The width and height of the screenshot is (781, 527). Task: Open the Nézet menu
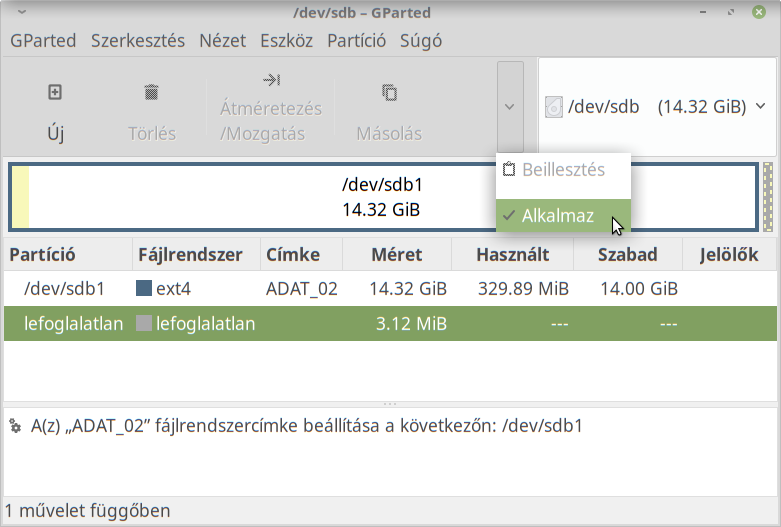coord(223,40)
